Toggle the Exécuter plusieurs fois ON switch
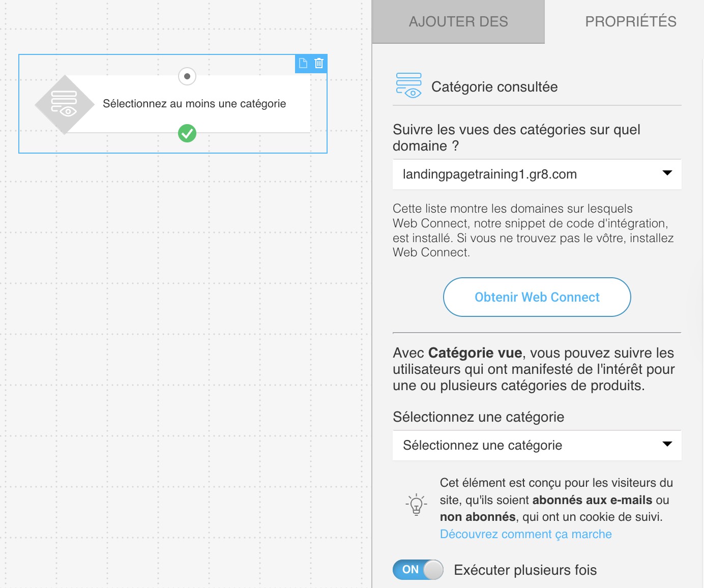This screenshot has height=588, width=704. coord(418,570)
